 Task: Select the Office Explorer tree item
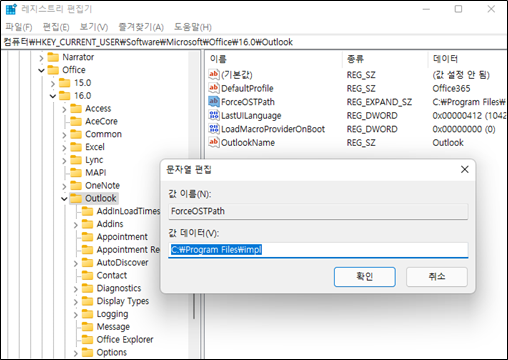125,340
